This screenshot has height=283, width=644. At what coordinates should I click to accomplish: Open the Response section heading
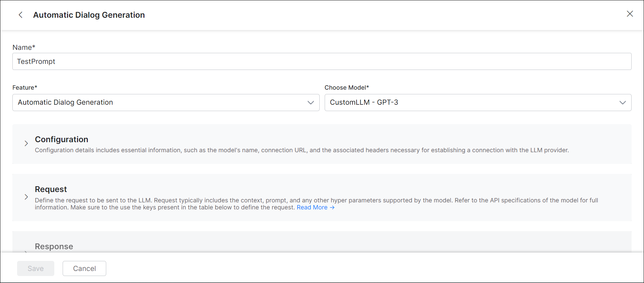[54, 247]
